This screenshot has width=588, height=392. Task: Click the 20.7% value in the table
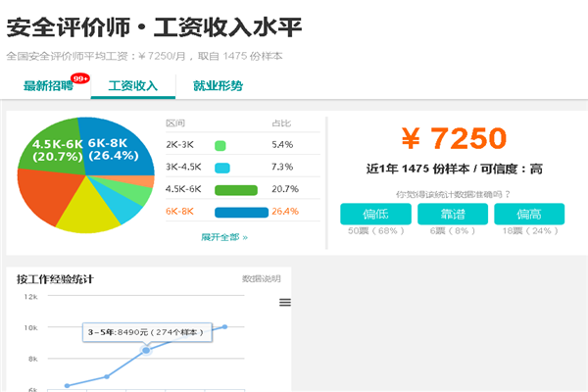click(285, 189)
